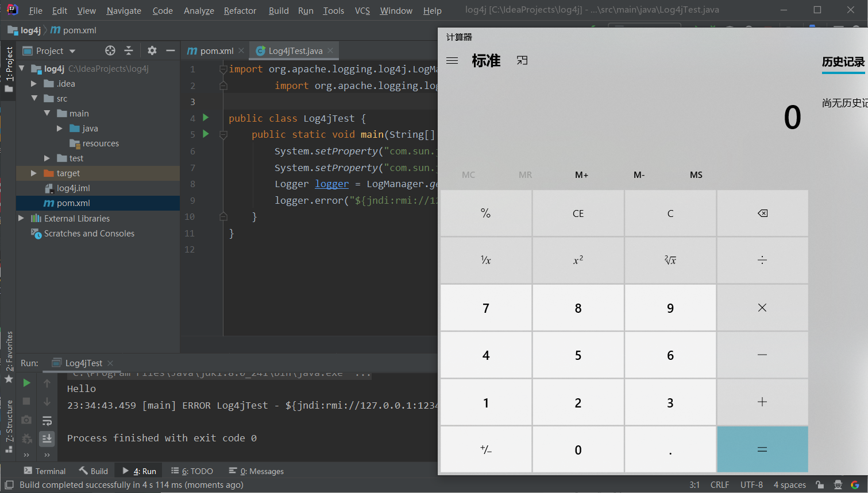The width and height of the screenshot is (868, 493).
Task: Switch to pom.xml editor tab
Action: [217, 51]
